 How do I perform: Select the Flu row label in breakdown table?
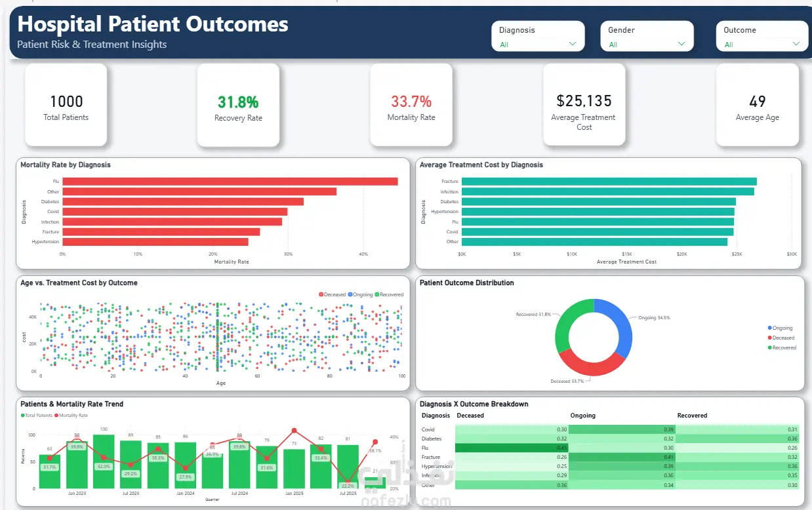click(424, 448)
